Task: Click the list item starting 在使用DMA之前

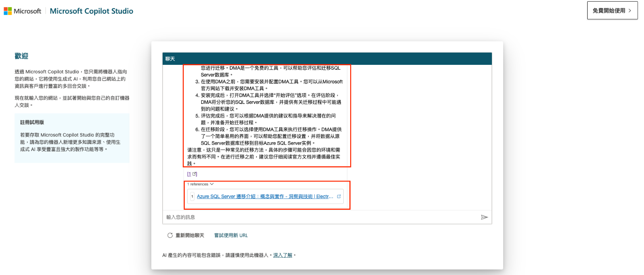Action: coord(269,85)
